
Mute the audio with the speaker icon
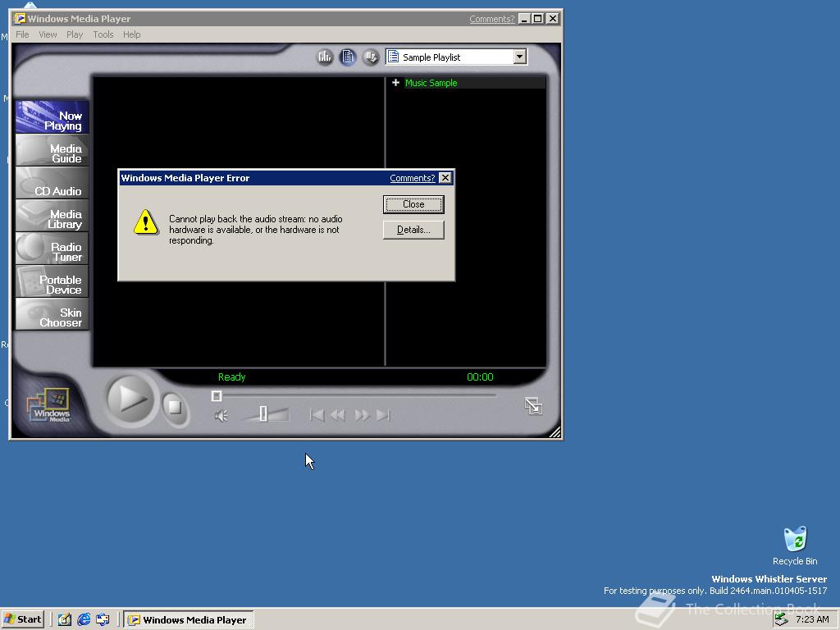[x=221, y=416]
